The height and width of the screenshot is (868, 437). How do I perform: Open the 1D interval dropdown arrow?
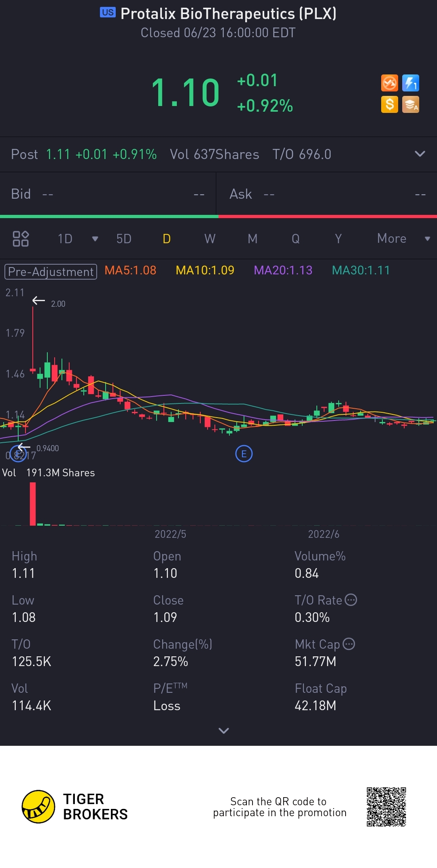tap(95, 239)
